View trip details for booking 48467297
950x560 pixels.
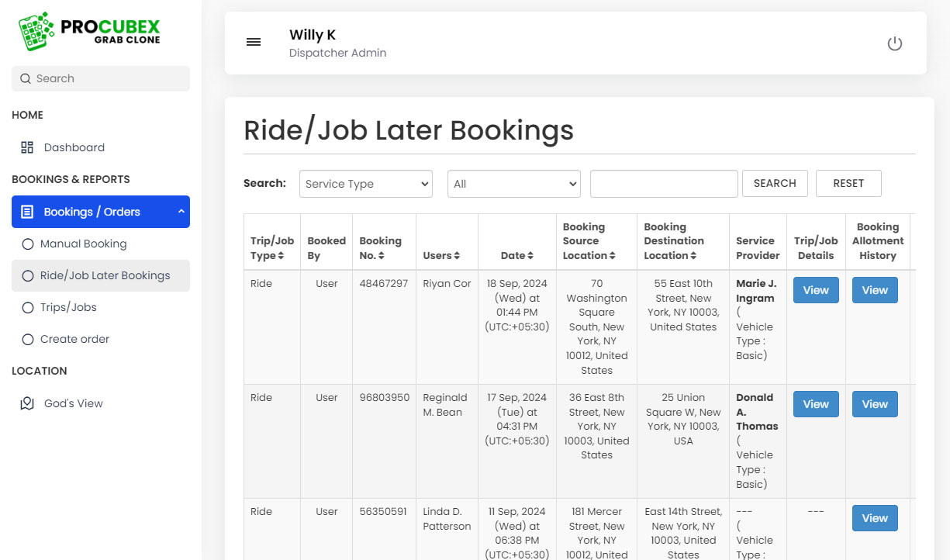point(815,290)
